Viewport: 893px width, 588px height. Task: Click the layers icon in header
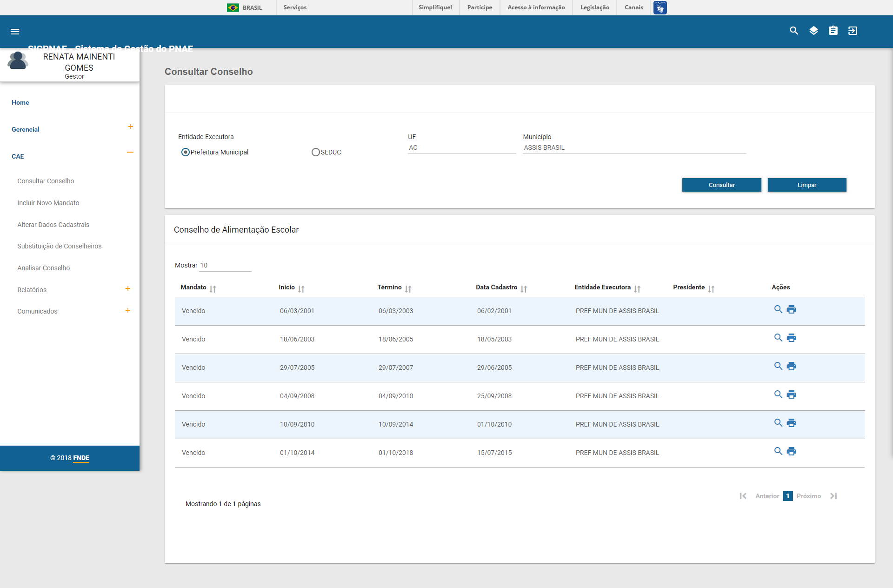(813, 31)
